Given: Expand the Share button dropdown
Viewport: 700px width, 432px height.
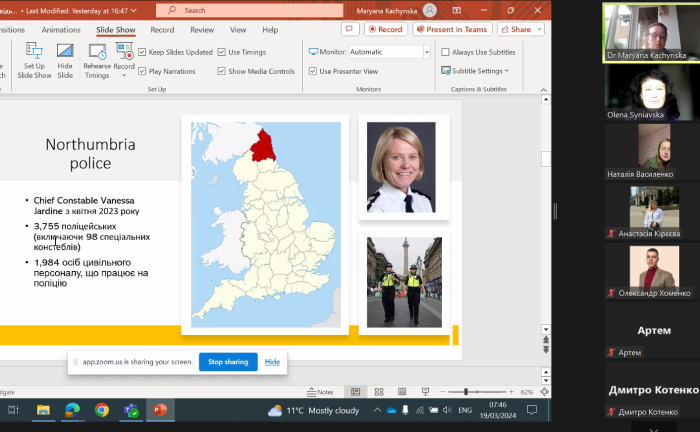Looking at the screenshot, I should pos(541,29).
